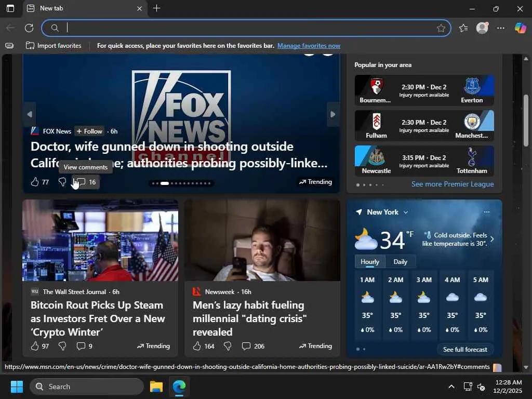Open the Doctor, wife gunned down headline

pos(179,155)
